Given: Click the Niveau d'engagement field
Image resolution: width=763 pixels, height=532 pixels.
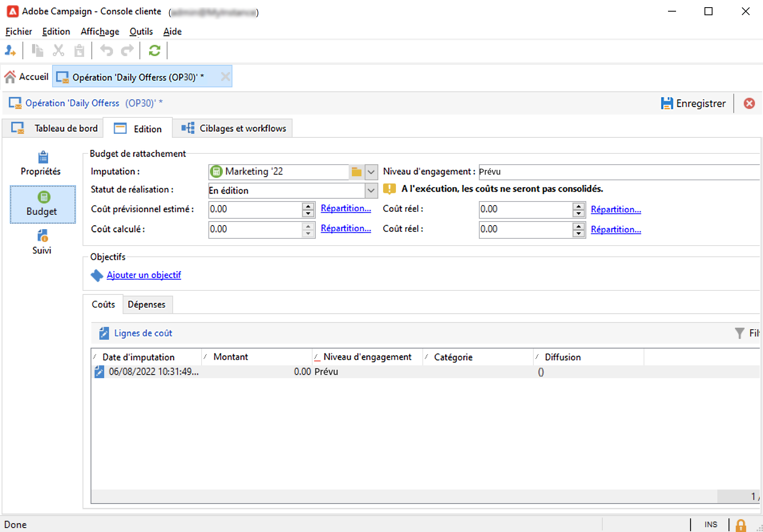Looking at the screenshot, I should [619, 172].
